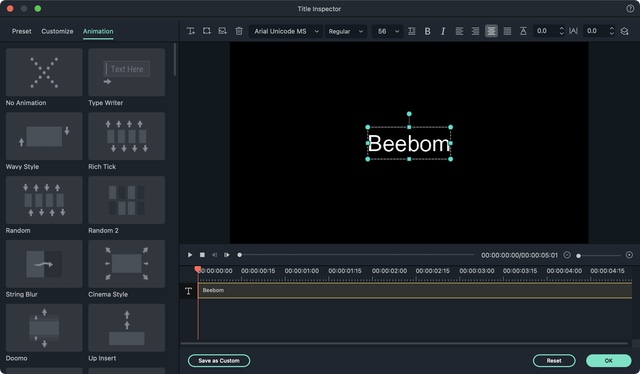The height and width of the screenshot is (374, 640).
Task: Select the No Animation preset
Action: pos(44,72)
